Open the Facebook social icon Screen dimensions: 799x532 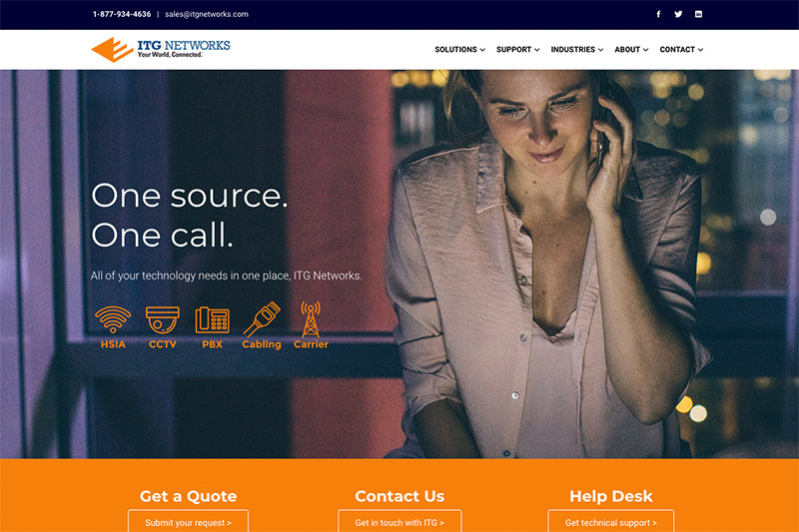point(658,14)
